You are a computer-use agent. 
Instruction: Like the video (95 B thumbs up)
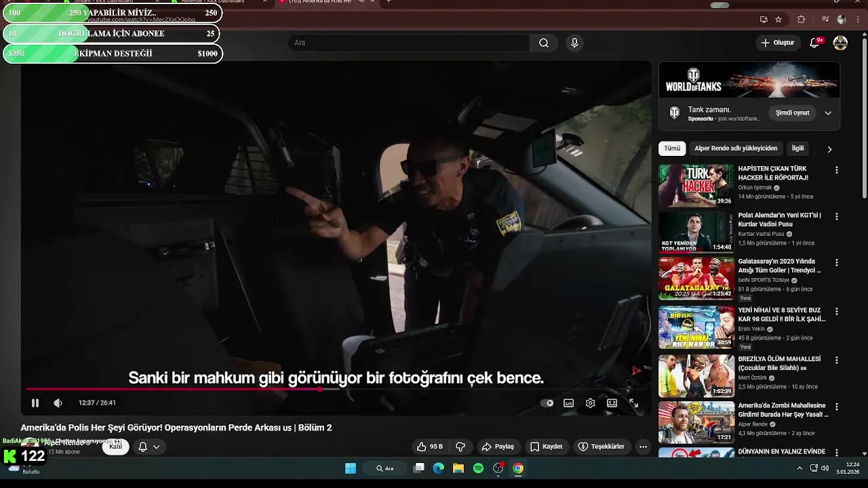click(430, 447)
